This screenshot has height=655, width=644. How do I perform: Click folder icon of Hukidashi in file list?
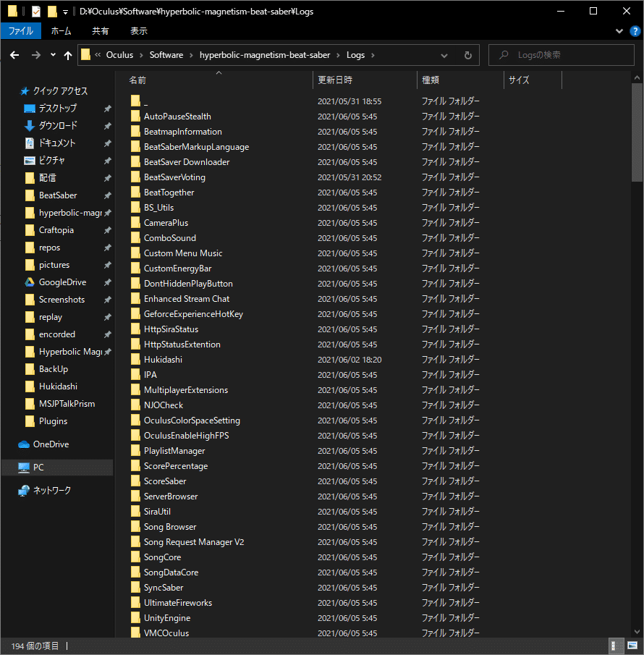[135, 360]
